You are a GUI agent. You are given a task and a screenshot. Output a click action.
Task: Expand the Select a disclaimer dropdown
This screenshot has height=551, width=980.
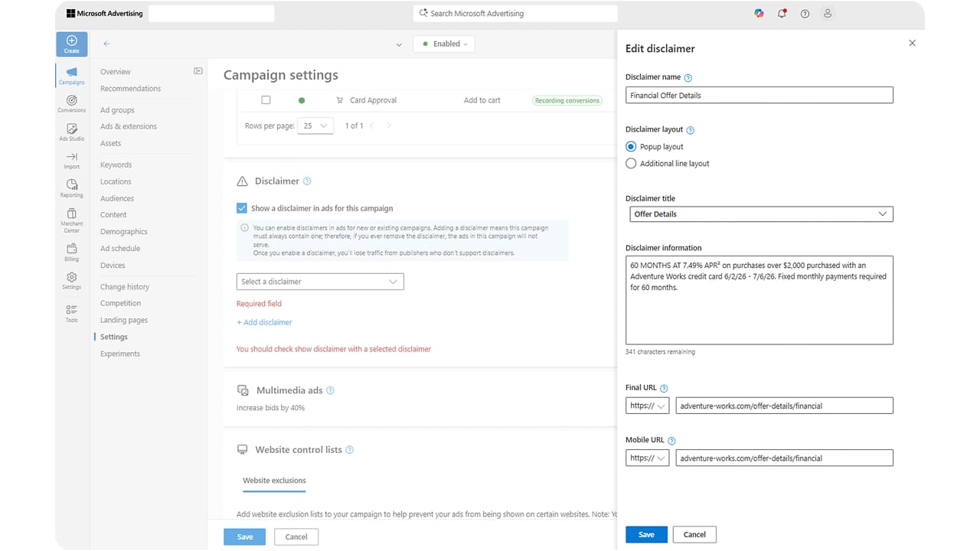pos(320,282)
